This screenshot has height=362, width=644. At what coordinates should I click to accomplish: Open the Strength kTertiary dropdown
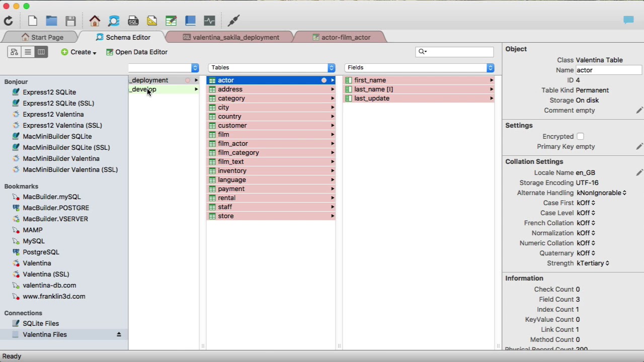point(593,263)
